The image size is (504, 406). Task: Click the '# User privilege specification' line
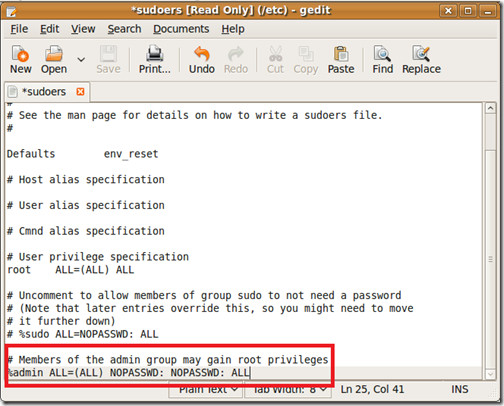click(x=98, y=257)
